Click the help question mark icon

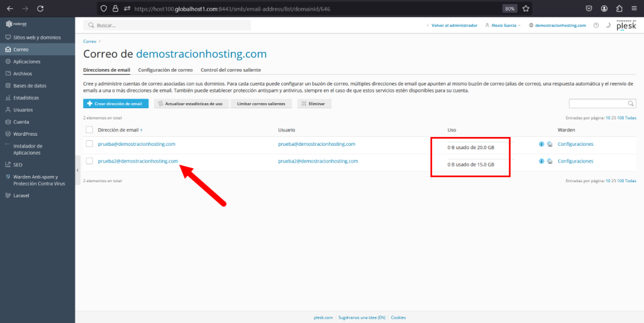[x=596, y=25]
